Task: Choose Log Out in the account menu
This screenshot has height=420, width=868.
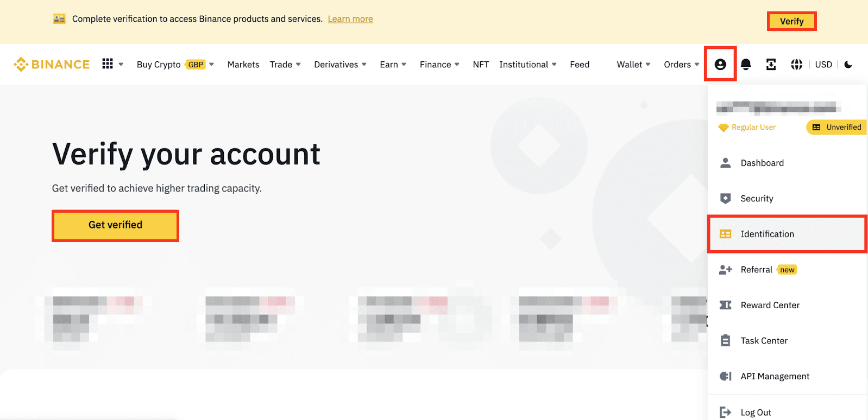Action: (787, 412)
